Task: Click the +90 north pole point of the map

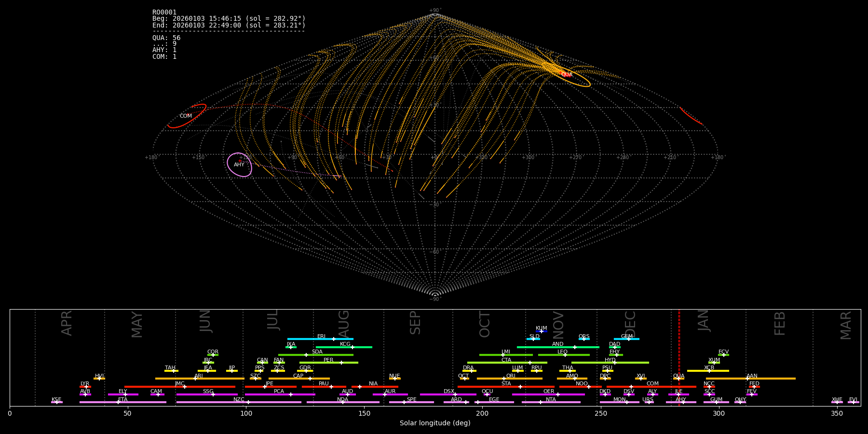Action: (x=434, y=14)
